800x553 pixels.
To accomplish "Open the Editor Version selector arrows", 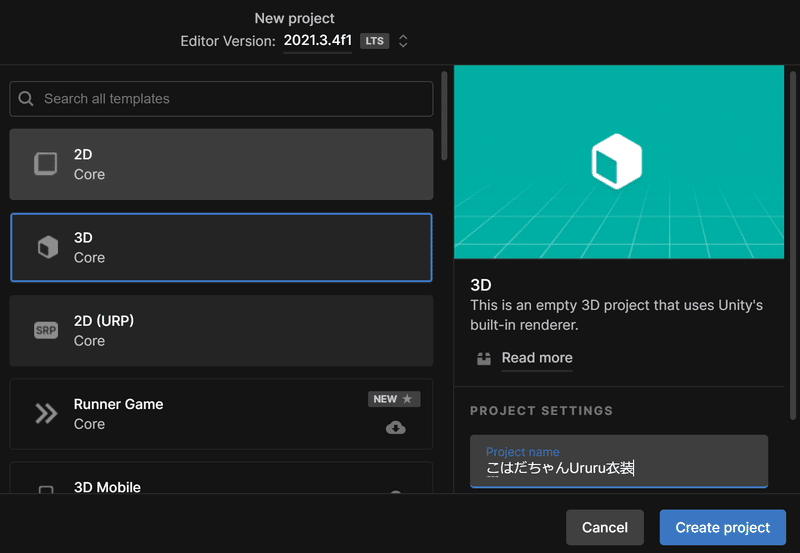I will [403, 42].
